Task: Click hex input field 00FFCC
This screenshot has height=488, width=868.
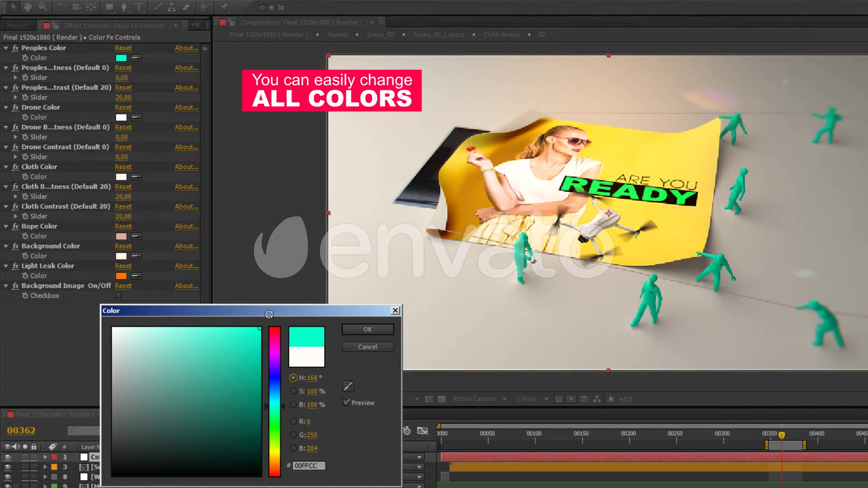Action: pyautogui.click(x=306, y=465)
